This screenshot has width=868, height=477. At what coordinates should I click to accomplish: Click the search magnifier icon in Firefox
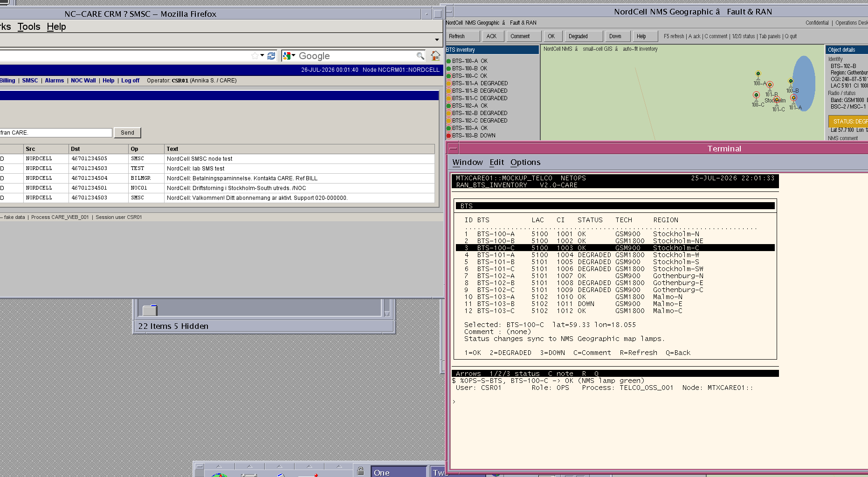(x=420, y=56)
